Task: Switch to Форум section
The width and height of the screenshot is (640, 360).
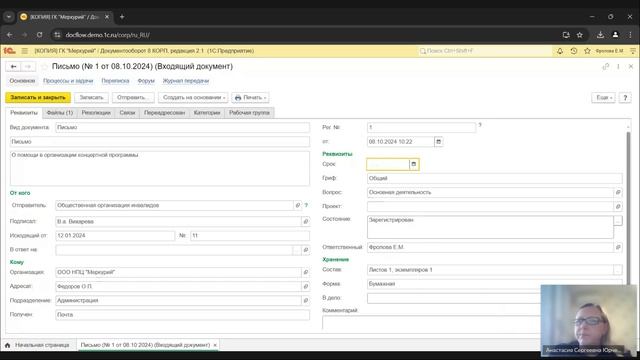Action: point(146,81)
